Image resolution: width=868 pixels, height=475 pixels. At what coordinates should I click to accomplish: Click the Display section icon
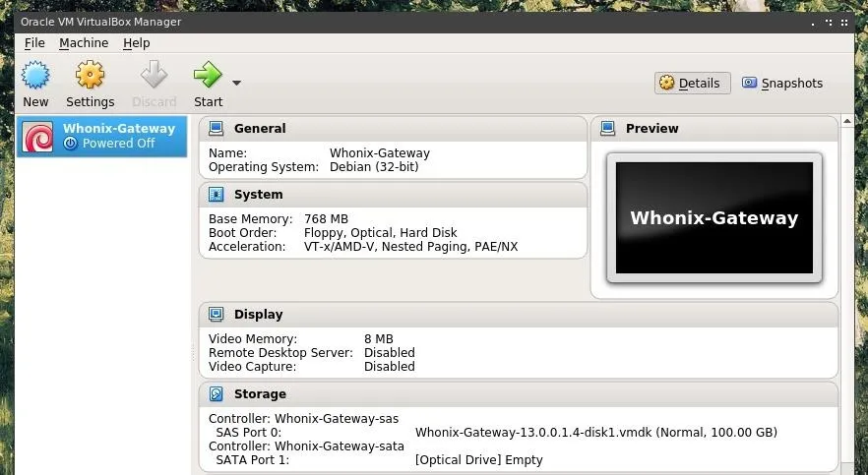(x=216, y=314)
